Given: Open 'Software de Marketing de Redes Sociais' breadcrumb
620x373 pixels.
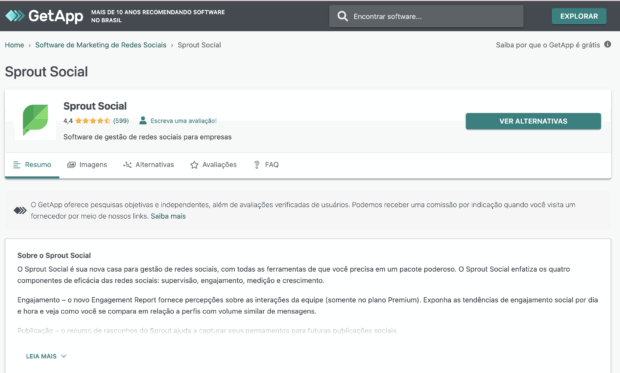Looking at the screenshot, I should point(100,45).
